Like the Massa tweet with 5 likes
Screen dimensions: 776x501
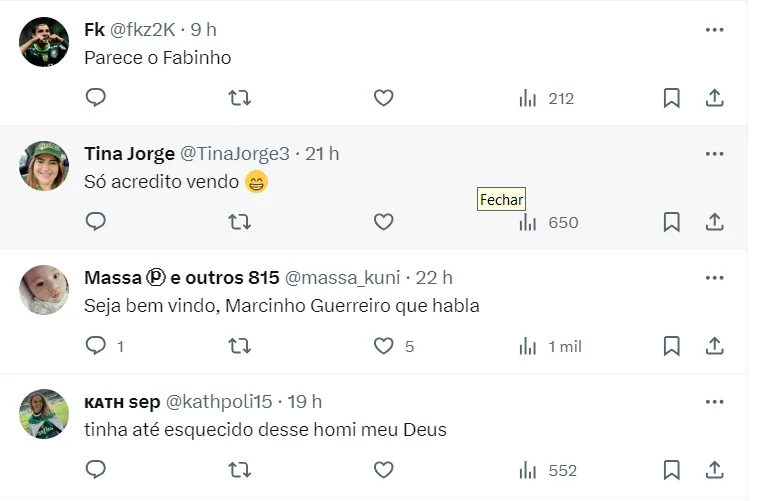(x=384, y=346)
